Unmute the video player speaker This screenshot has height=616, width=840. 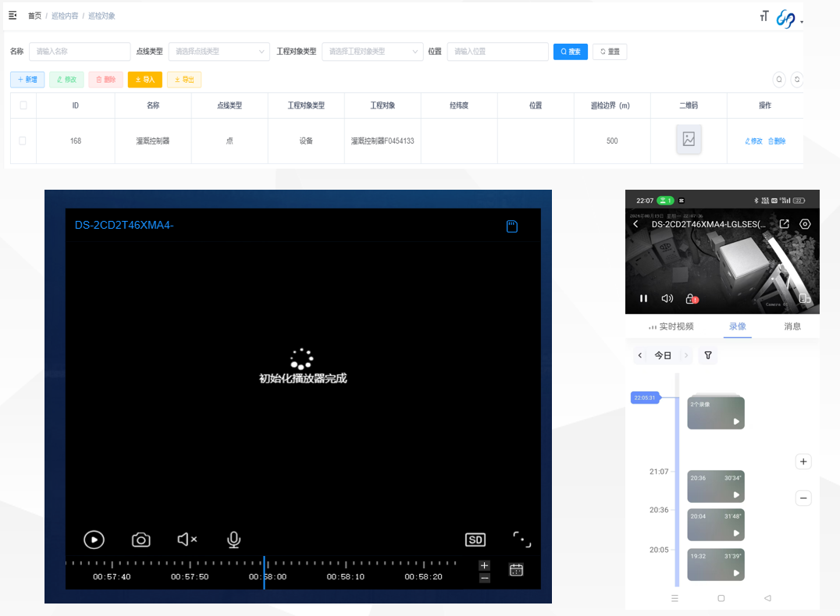(187, 539)
